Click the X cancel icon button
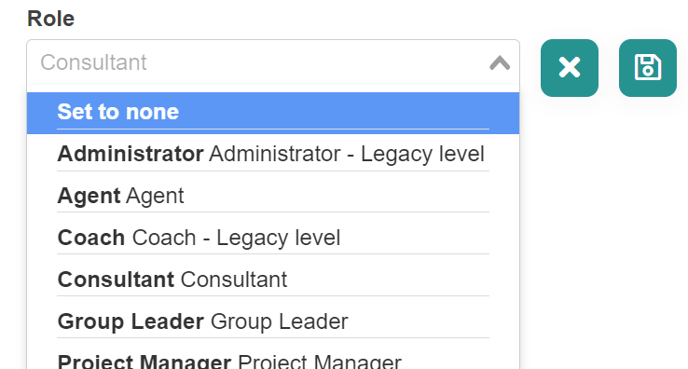This screenshot has width=688, height=369. [569, 68]
